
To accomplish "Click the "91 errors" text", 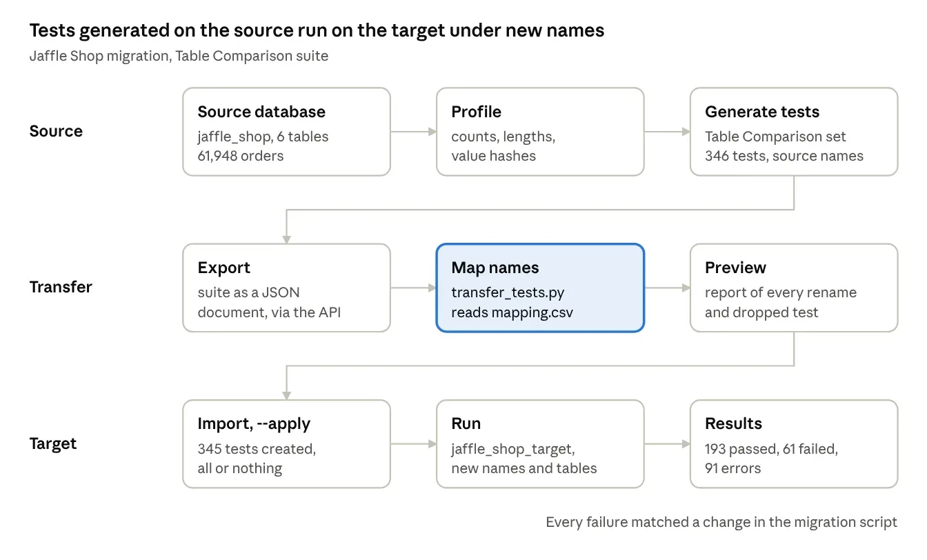I will (x=732, y=468).
